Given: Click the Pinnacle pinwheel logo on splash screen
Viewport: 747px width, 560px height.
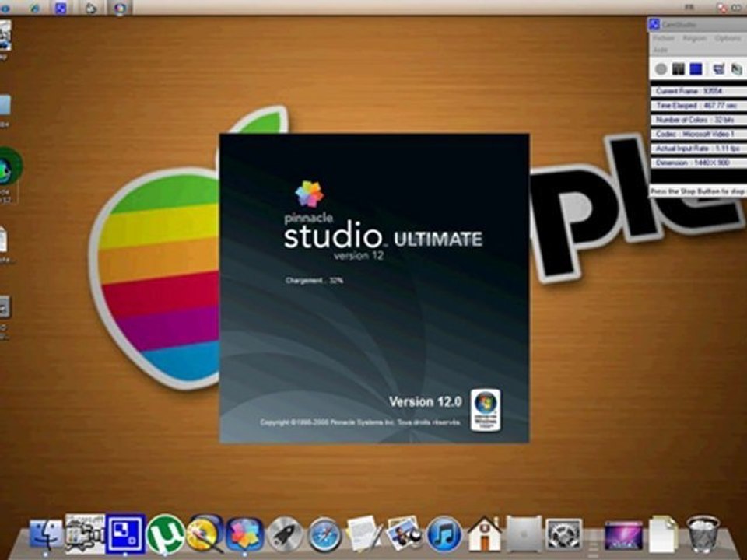Looking at the screenshot, I should [x=309, y=194].
